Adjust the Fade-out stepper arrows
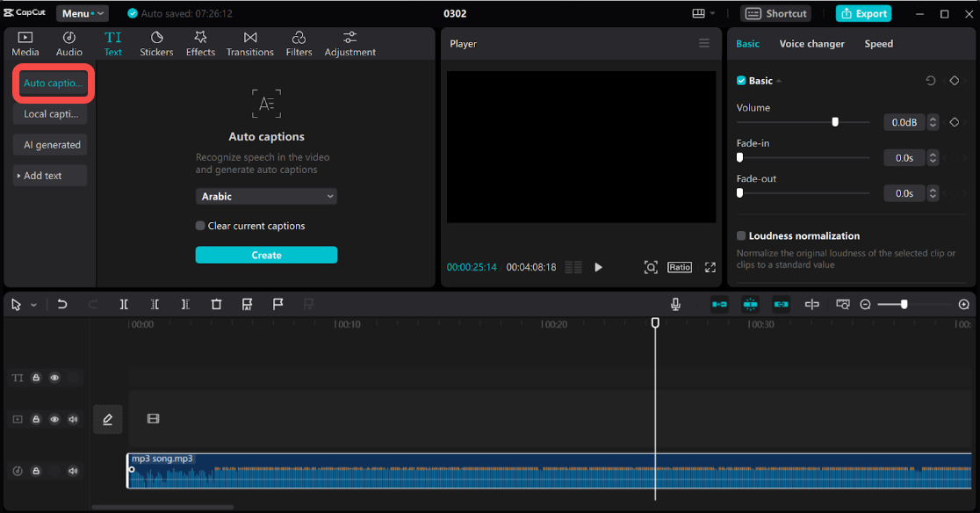This screenshot has height=513, width=980. [x=933, y=193]
